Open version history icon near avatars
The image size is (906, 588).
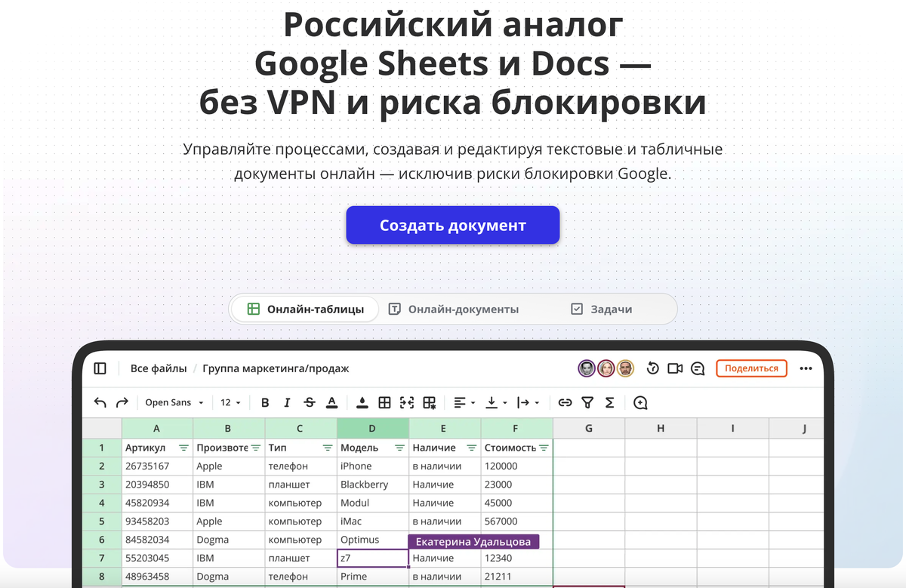click(x=652, y=368)
